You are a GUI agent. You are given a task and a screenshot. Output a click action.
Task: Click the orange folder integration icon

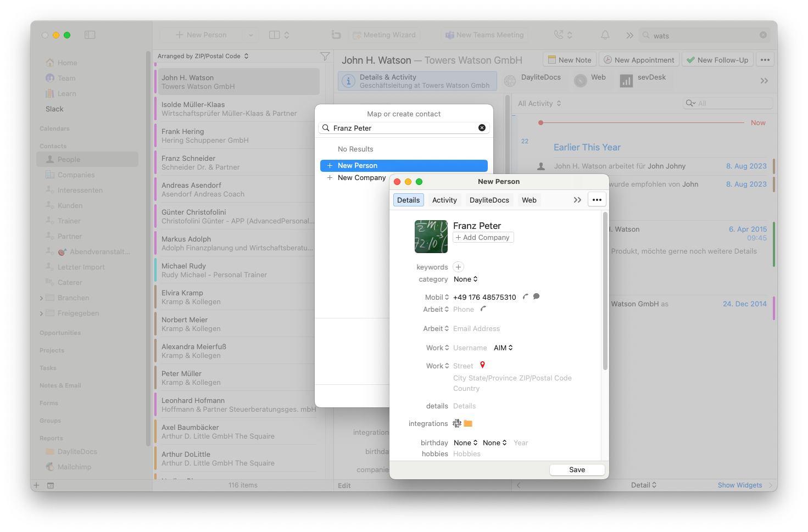pos(468,423)
